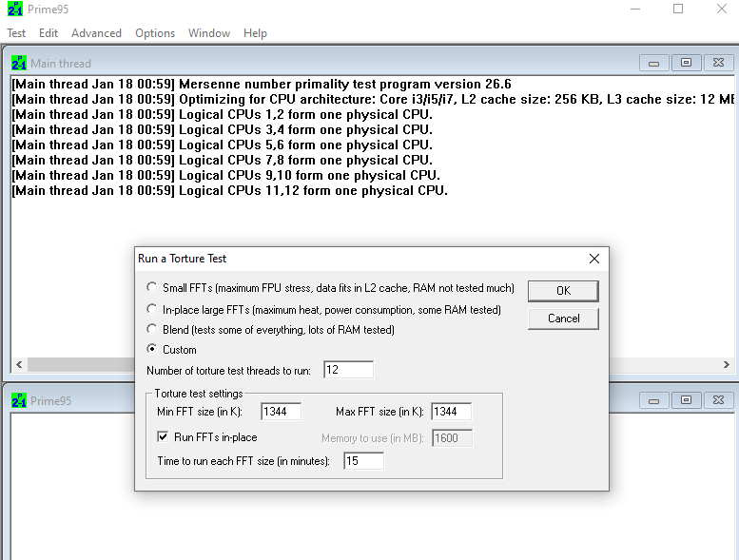This screenshot has width=739, height=560.
Task: Click the Main thread window icon
Action: pyautogui.click(x=19, y=63)
